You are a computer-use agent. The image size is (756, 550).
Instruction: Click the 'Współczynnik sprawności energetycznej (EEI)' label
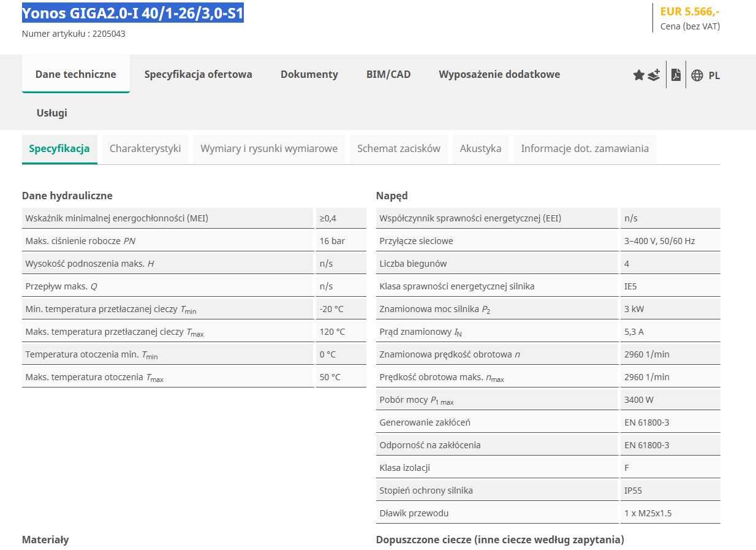click(x=471, y=218)
